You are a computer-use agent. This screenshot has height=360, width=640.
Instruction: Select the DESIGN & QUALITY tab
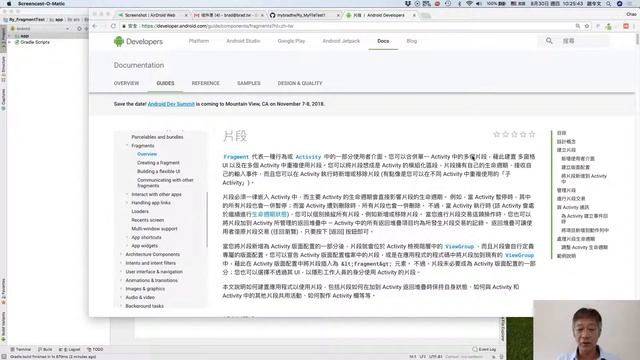(300, 83)
